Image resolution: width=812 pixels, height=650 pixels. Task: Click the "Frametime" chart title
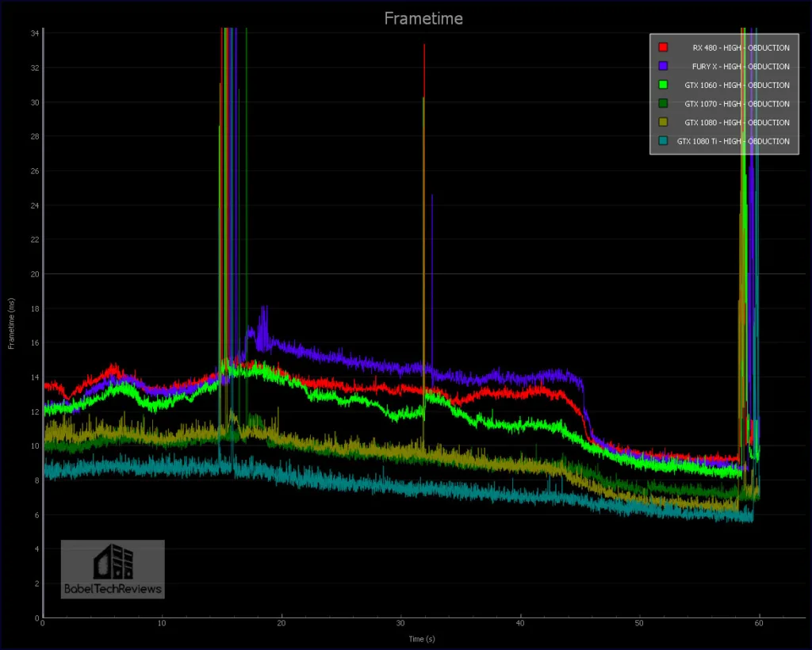(423, 19)
